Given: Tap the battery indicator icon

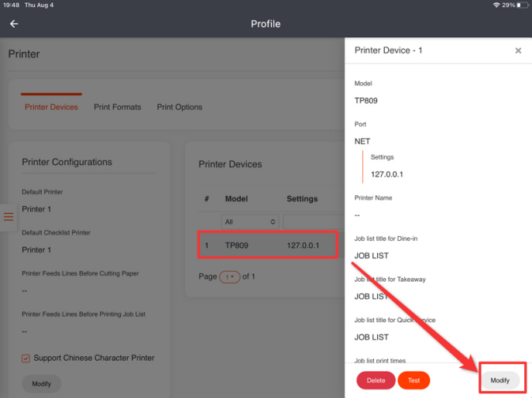Looking at the screenshot, I should pyautogui.click(x=522, y=5).
